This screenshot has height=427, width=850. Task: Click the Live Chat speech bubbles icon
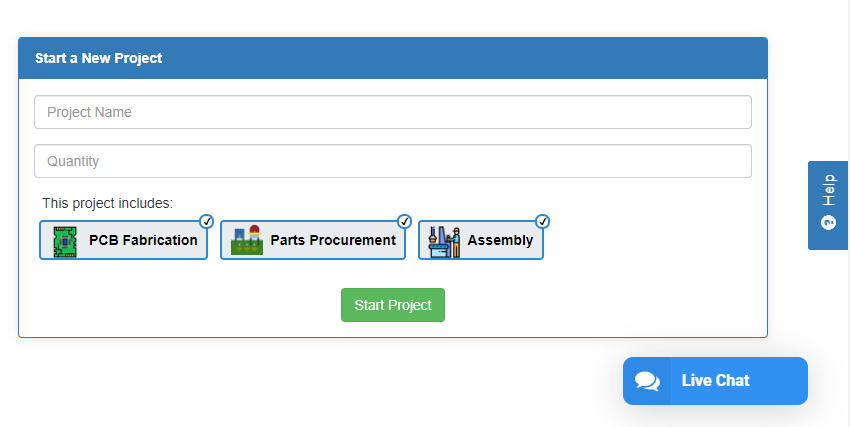point(647,381)
